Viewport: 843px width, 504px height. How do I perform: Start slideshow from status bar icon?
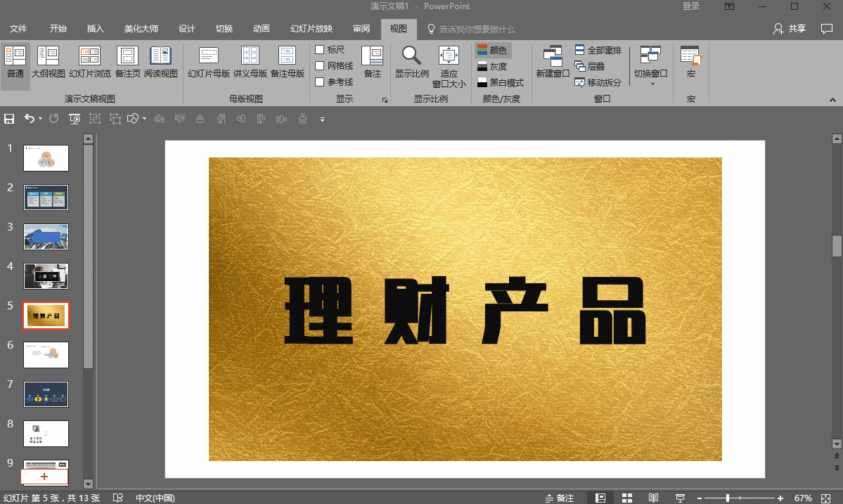680,498
